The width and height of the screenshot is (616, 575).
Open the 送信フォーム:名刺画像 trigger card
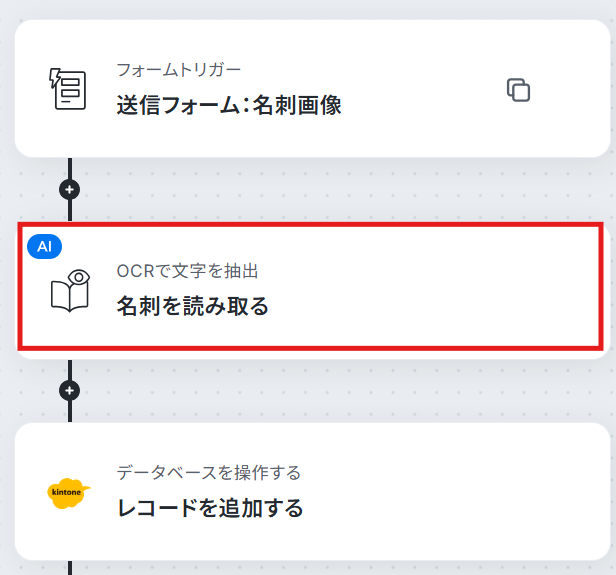(312, 89)
